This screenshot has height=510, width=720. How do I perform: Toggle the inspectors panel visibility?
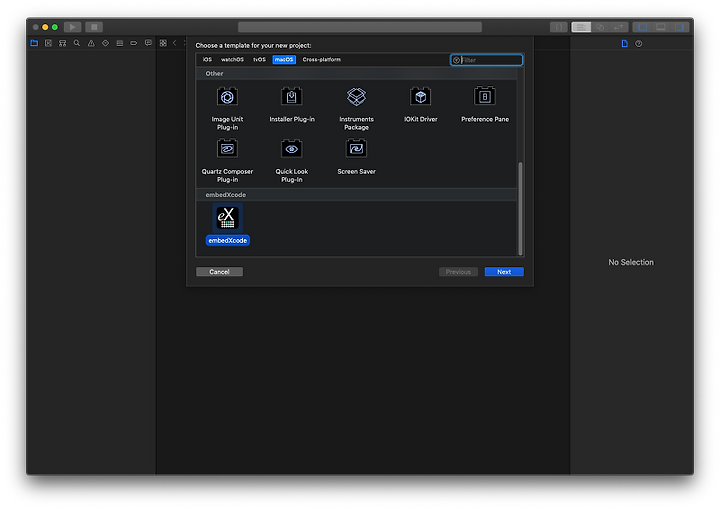pos(679,27)
